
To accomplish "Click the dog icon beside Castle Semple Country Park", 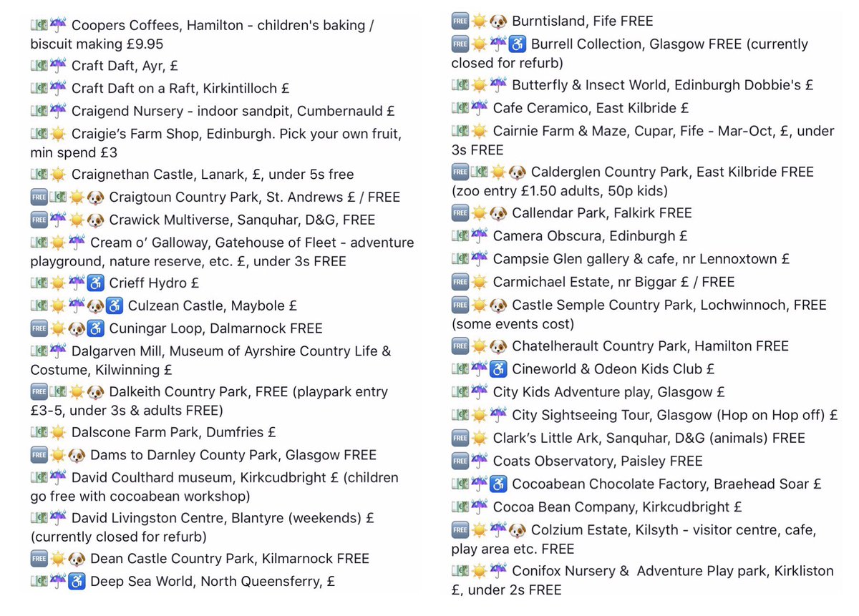I will 498,305.
